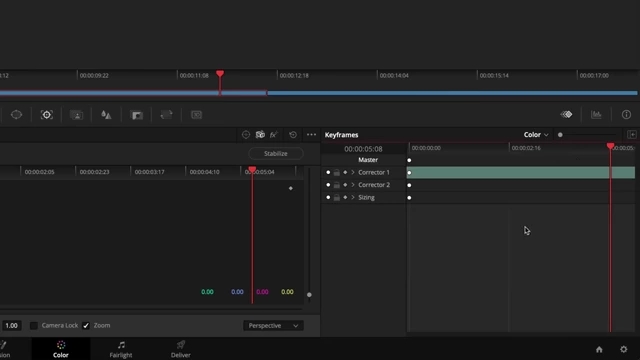Toggle static keyframe diamond on Sizing
Image resolution: width=640 pixels, height=360 pixels.
point(345,198)
